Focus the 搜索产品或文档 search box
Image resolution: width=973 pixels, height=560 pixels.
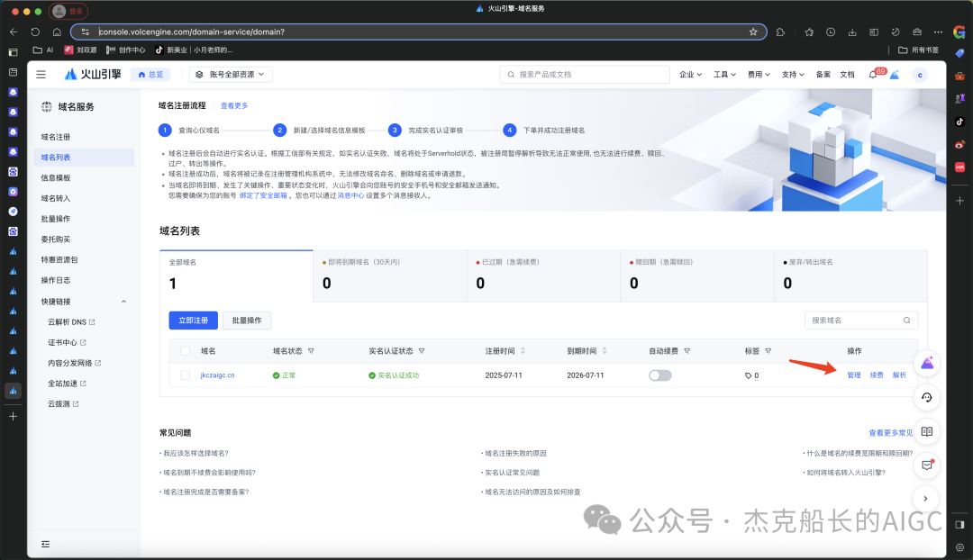585,75
